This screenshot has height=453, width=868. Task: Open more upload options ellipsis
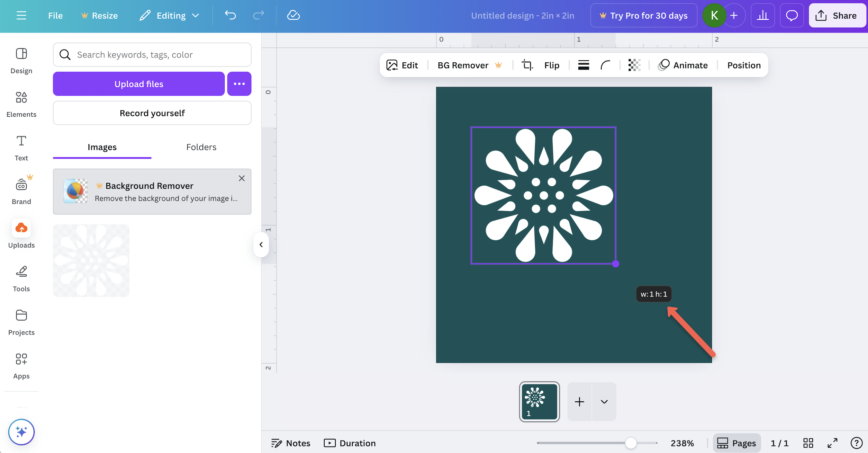click(x=239, y=84)
